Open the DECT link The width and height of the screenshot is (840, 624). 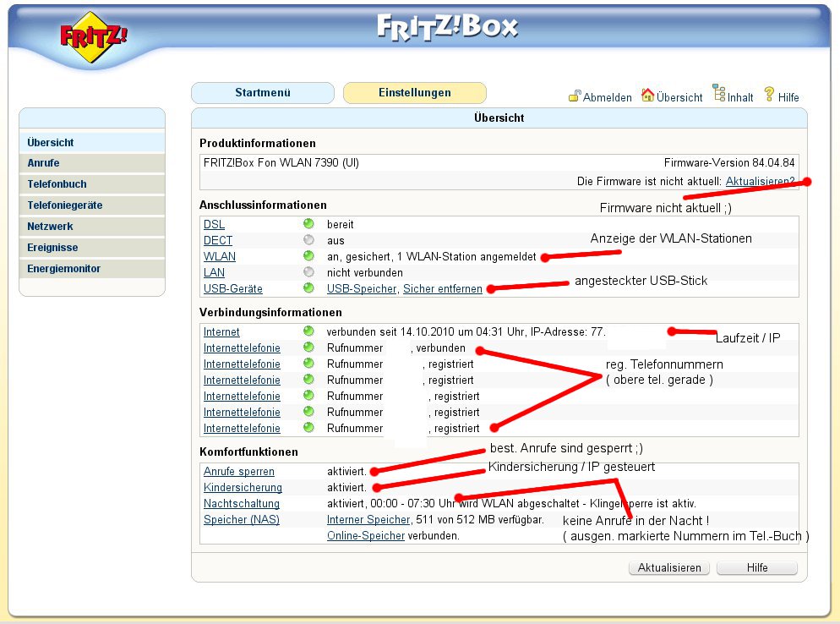click(x=218, y=240)
